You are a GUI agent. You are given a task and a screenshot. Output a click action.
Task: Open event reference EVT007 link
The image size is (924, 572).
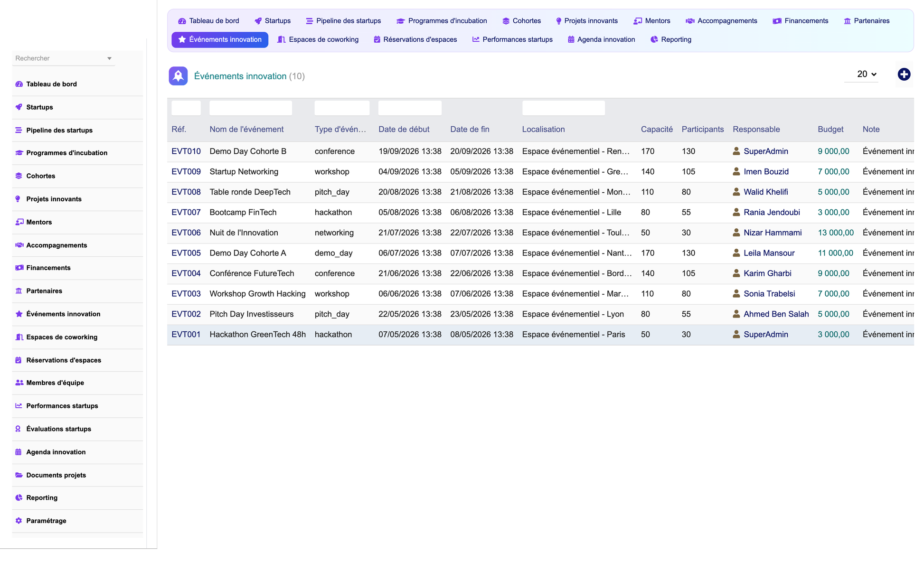click(186, 212)
